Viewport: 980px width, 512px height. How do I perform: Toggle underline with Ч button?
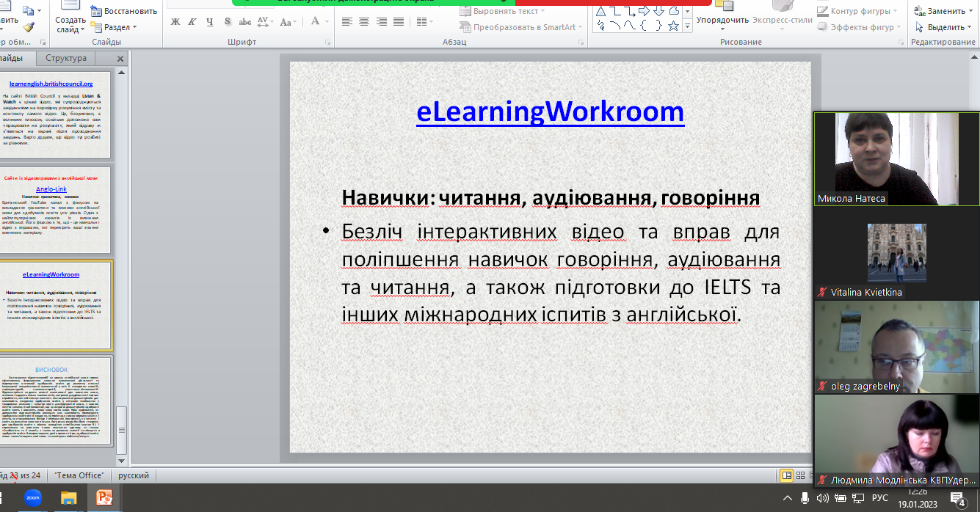click(211, 21)
